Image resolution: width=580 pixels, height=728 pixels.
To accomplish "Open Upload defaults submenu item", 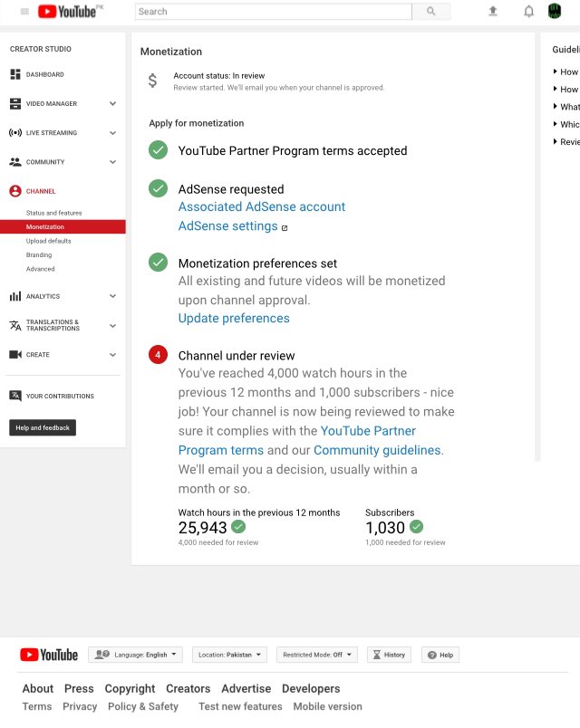I will (x=48, y=241).
